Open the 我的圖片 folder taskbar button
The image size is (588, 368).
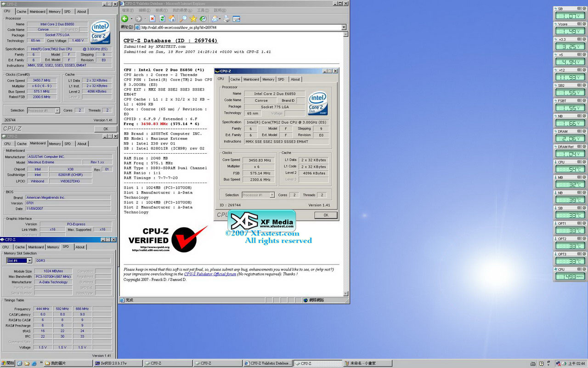[67, 363]
